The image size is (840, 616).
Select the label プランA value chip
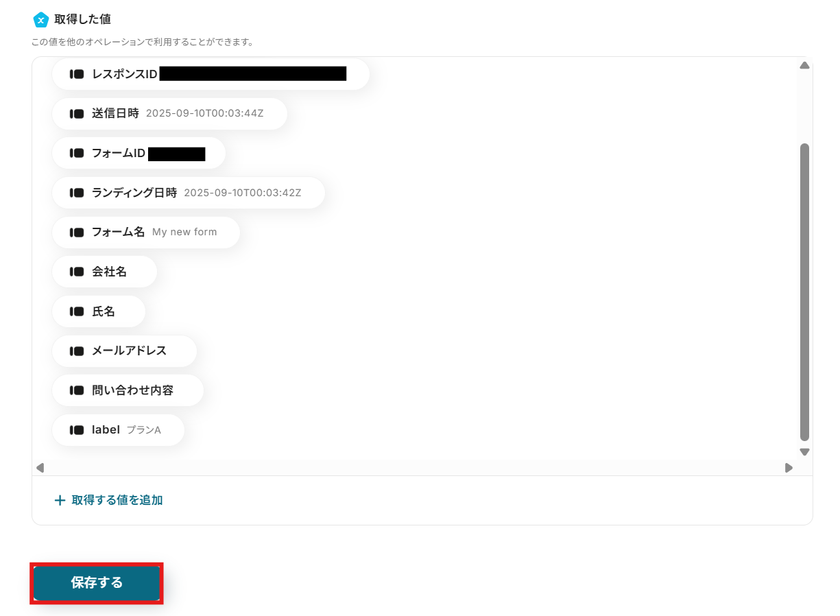coord(118,430)
